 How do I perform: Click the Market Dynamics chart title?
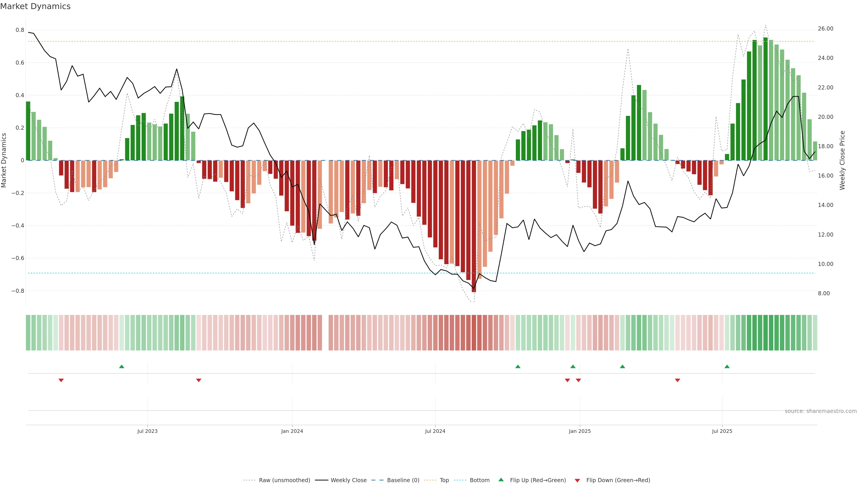35,6
